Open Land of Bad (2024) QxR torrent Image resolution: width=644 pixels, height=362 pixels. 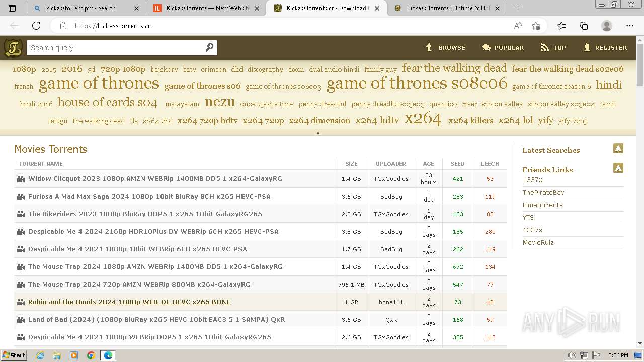click(156, 319)
